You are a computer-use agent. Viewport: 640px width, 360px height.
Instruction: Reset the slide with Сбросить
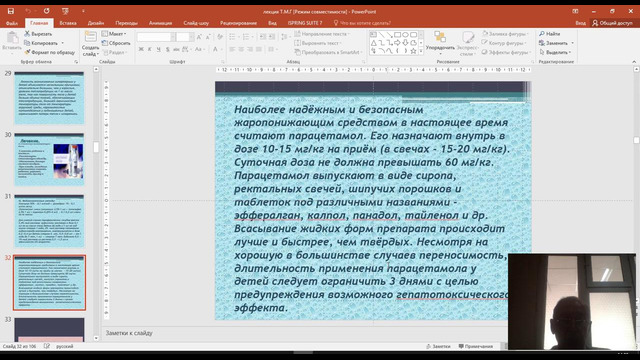(116, 43)
